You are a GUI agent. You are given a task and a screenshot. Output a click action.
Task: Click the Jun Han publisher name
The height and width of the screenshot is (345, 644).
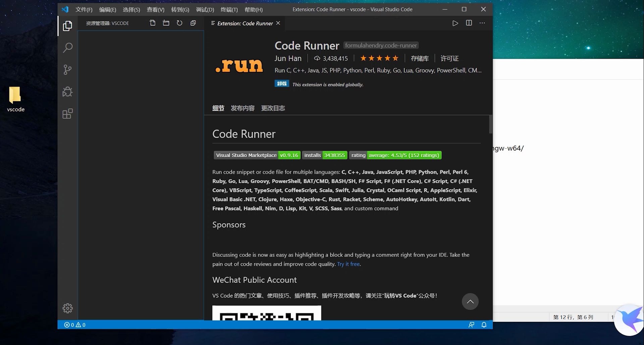tap(288, 58)
